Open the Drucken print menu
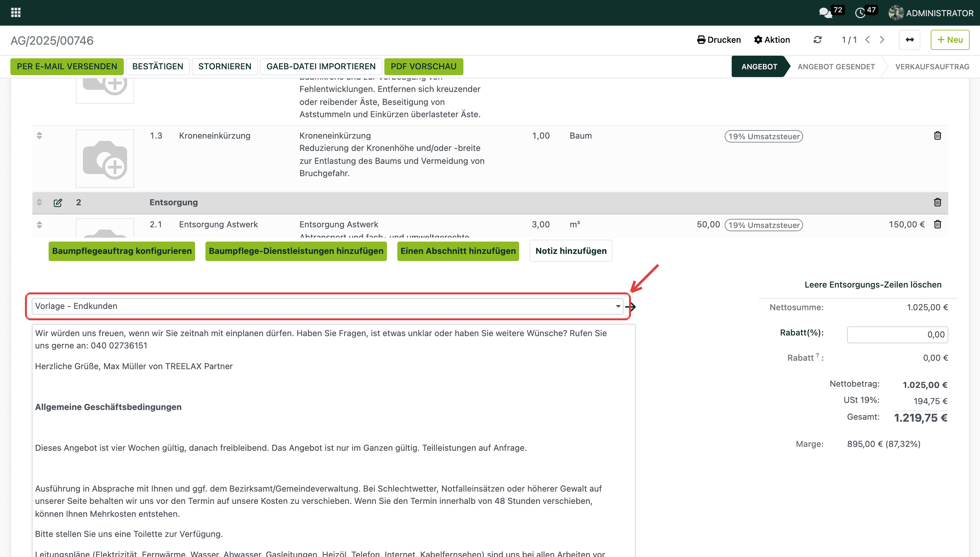Screen dimensions: 980x557 tap(719, 40)
